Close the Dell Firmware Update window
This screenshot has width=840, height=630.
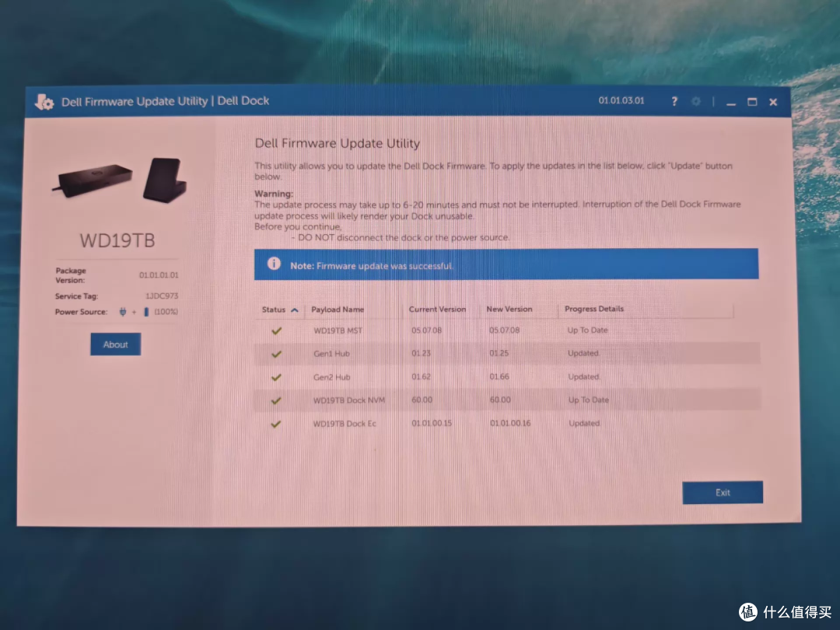(773, 102)
